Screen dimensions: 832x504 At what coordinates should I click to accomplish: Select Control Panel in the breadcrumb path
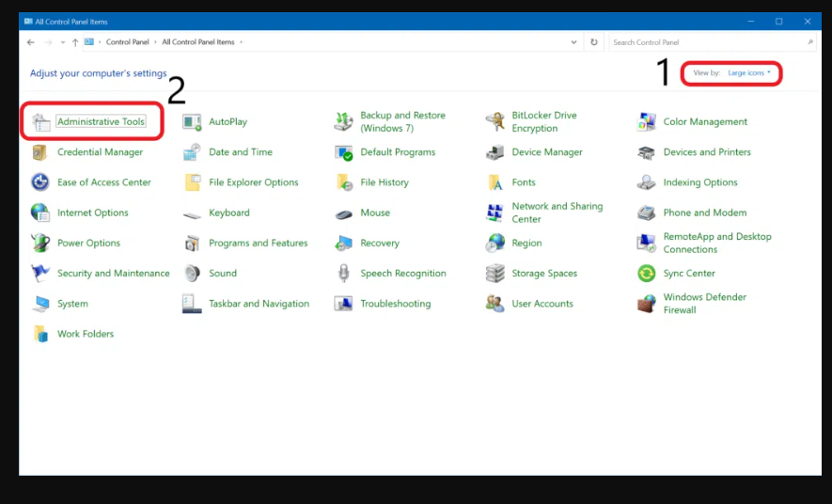pyautogui.click(x=128, y=42)
